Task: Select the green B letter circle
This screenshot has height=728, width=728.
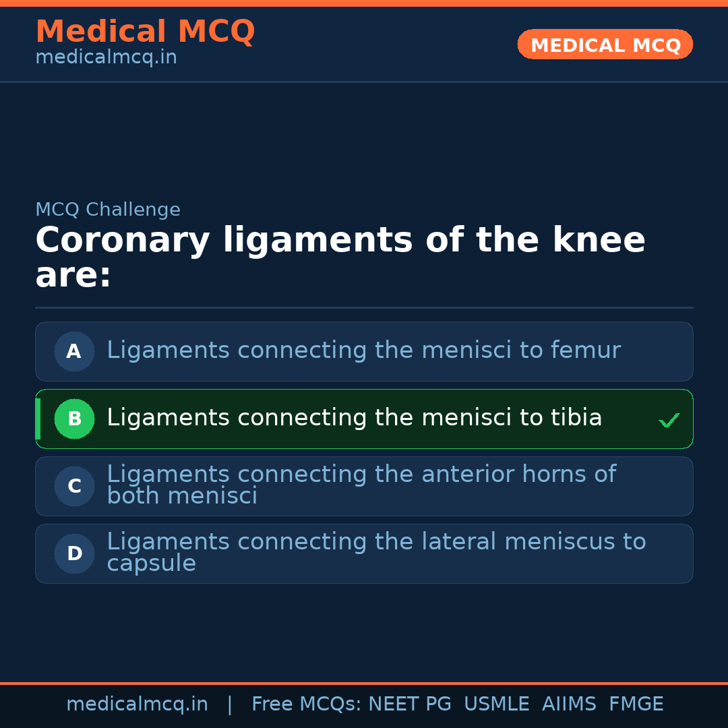Action: (x=74, y=419)
